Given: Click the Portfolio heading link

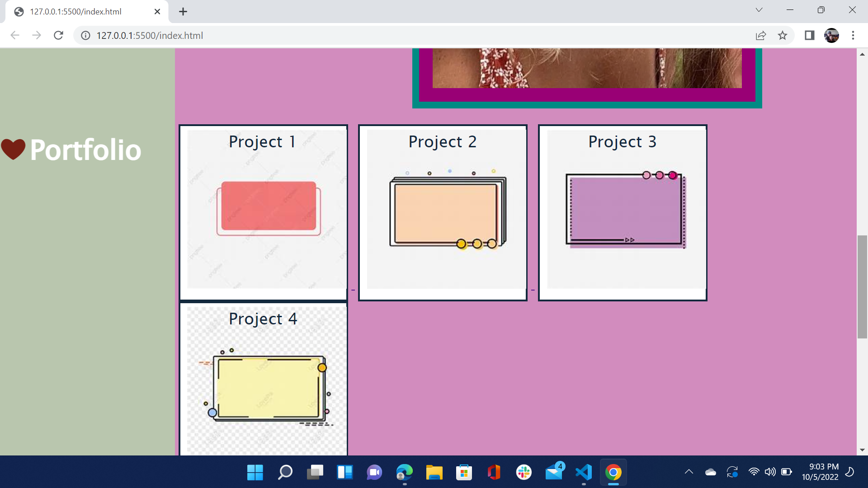Looking at the screenshot, I should 85,150.
